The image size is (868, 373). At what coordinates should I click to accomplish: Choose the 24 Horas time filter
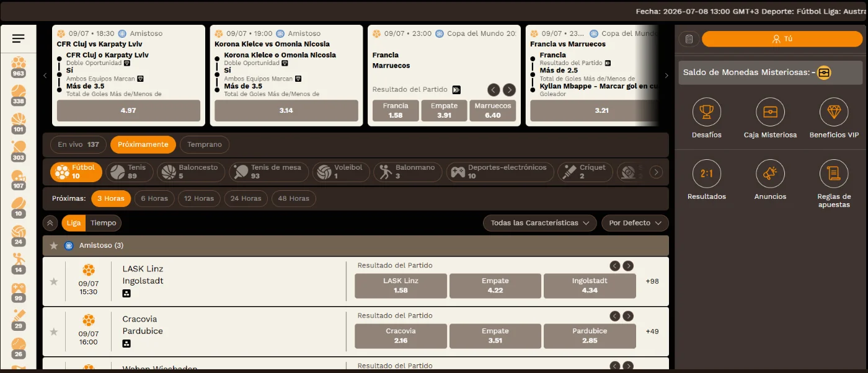point(246,199)
